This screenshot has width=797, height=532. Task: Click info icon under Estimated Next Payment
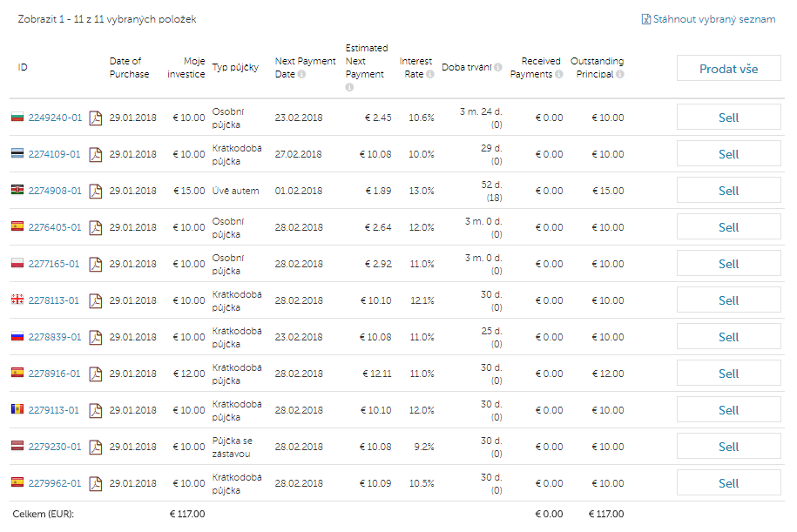(x=349, y=87)
